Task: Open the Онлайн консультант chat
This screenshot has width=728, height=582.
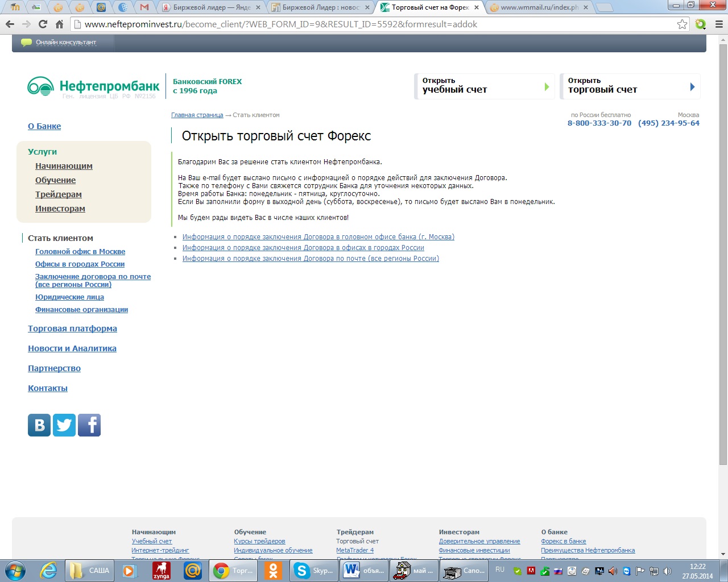Action: tap(59, 43)
